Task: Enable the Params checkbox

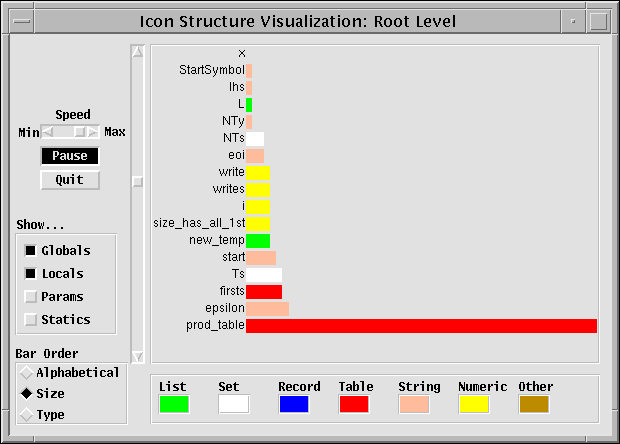Action: click(31, 297)
